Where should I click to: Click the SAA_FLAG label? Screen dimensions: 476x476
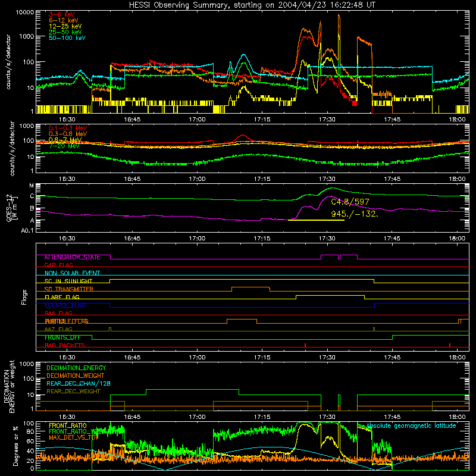58,313
